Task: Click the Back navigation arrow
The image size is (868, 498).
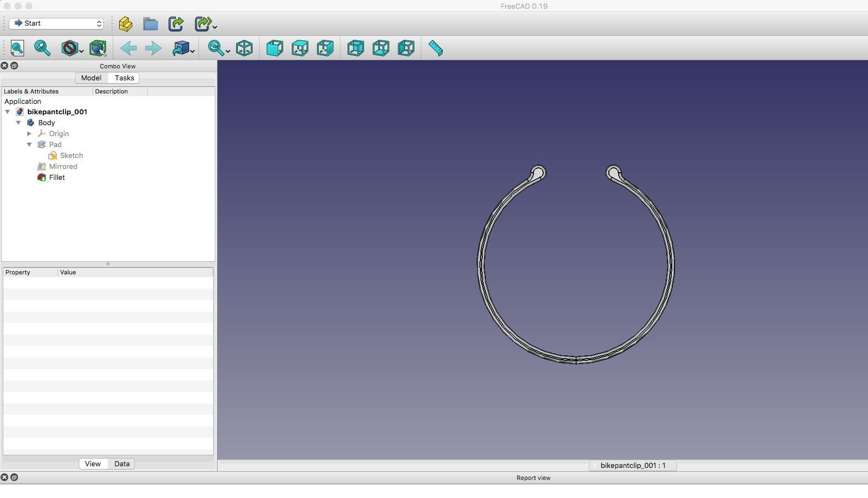Action: [x=128, y=48]
